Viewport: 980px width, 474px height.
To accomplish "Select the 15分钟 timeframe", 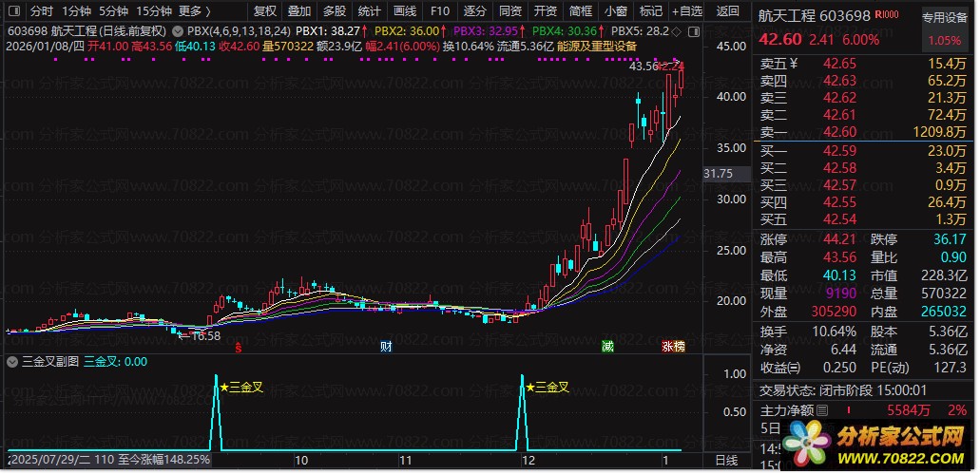I will 153,10.
